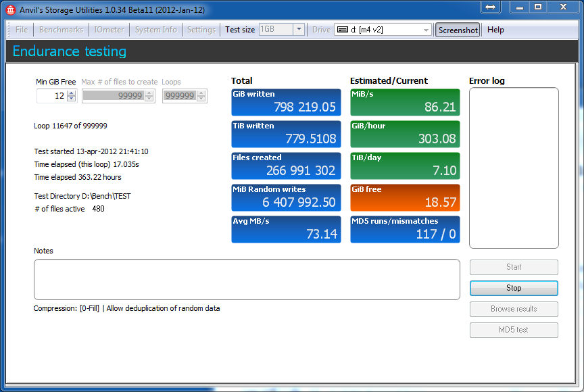Open the Benchmarks menu

(61, 30)
